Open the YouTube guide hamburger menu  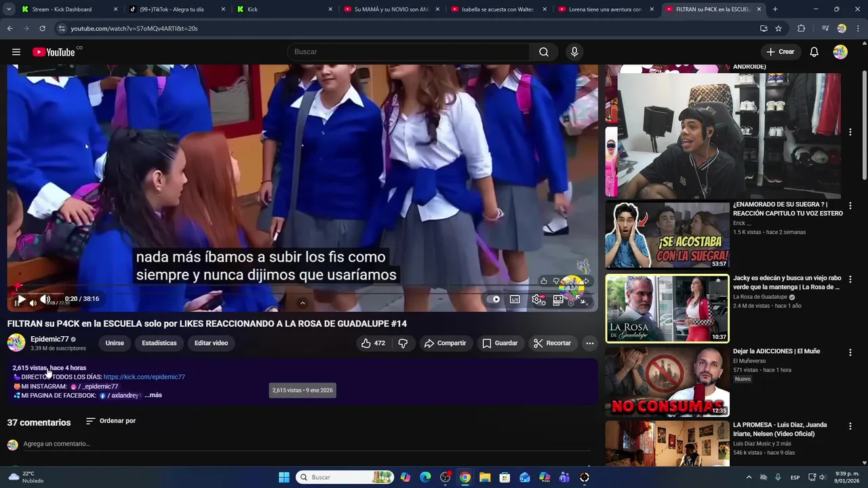coord(16,52)
